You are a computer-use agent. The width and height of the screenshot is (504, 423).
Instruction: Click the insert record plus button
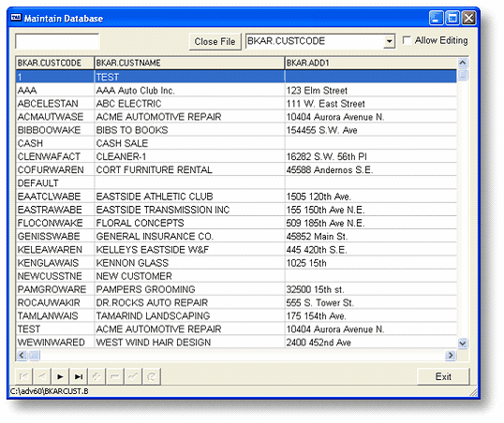[96, 376]
